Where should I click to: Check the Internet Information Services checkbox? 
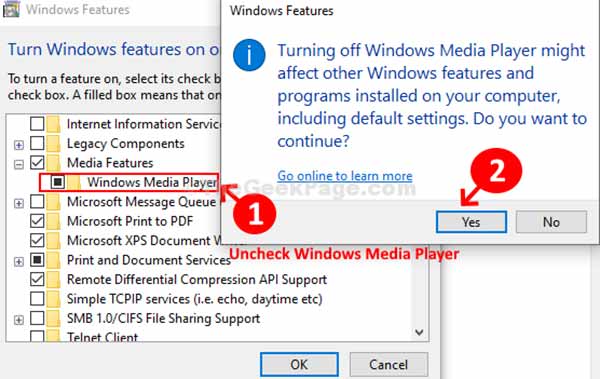tap(37, 124)
